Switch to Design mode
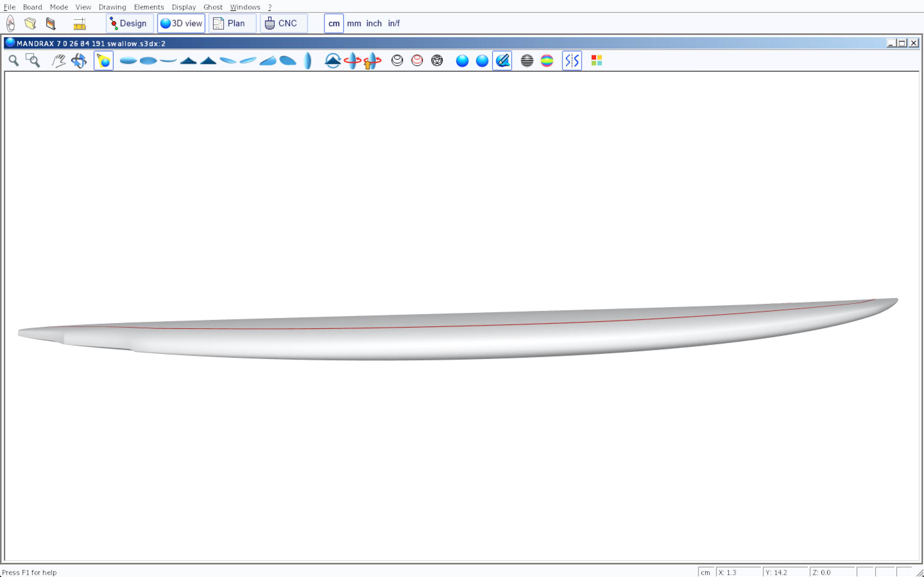This screenshot has width=924, height=577. tap(129, 23)
